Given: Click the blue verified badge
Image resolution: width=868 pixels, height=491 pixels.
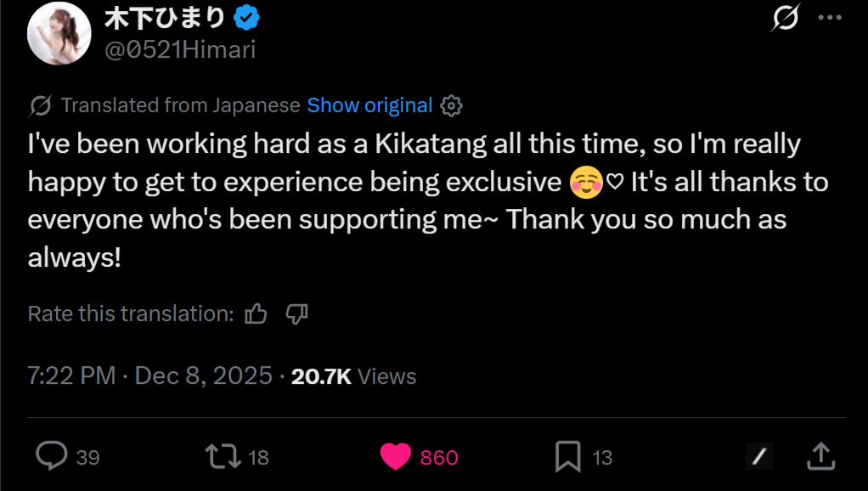Looking at the screenshot, I should 247,17.
